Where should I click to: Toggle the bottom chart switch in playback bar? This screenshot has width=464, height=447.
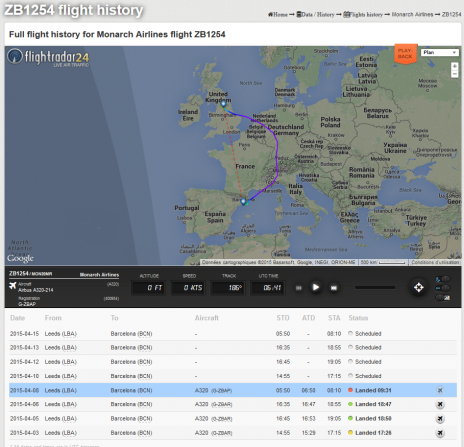coord(443,297)
